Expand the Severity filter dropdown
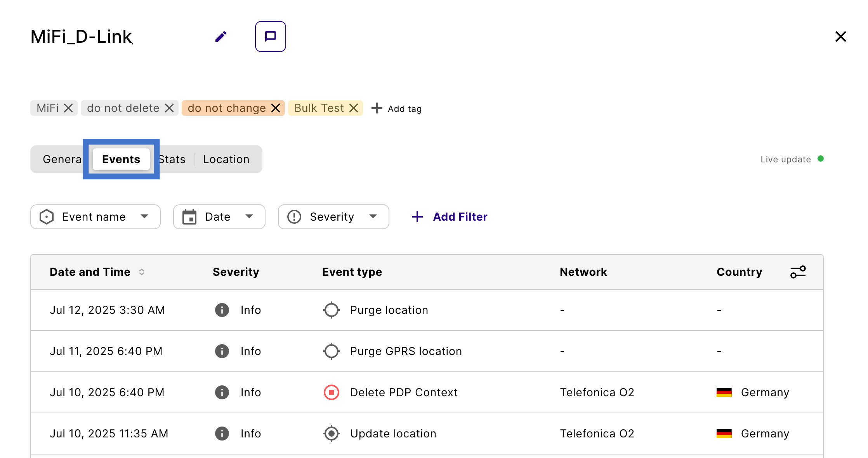This screenshot has width=868, height=458. [x=333, y=217]
